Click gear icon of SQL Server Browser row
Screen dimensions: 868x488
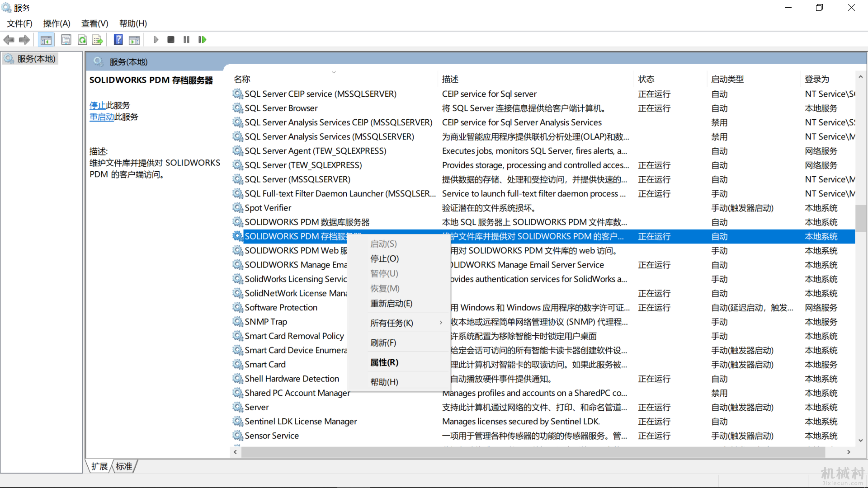pyautogui.click(x=238, y=108)
